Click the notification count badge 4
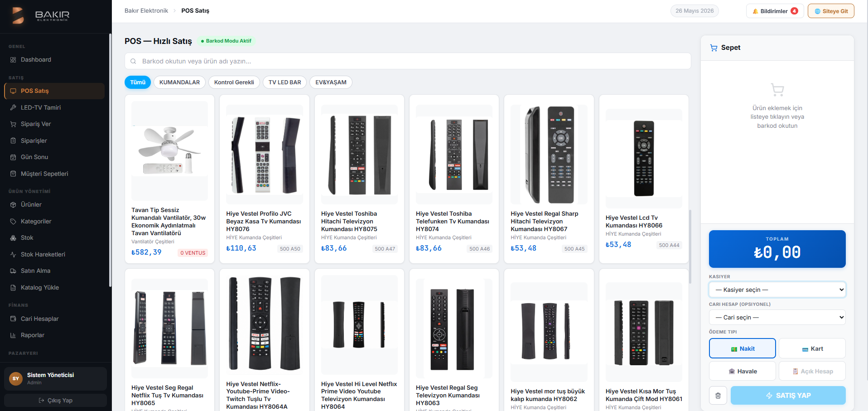868x411 pixels. click(x=794, y=11)
